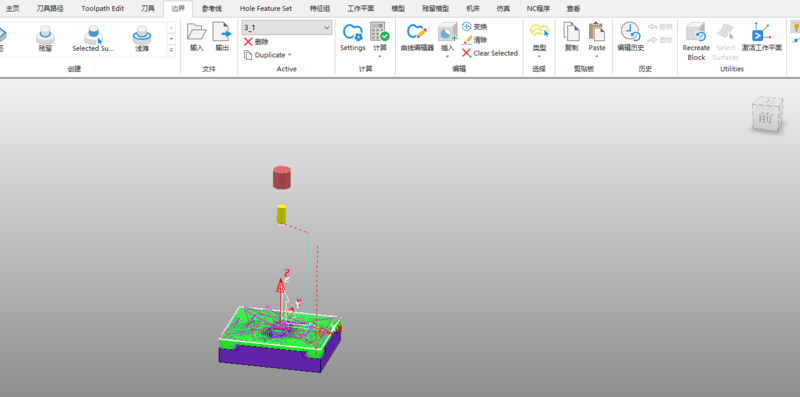Screen dimensions: 800x397
Task: Activate 激活工作平面 workplane icon
Action: 762,37
